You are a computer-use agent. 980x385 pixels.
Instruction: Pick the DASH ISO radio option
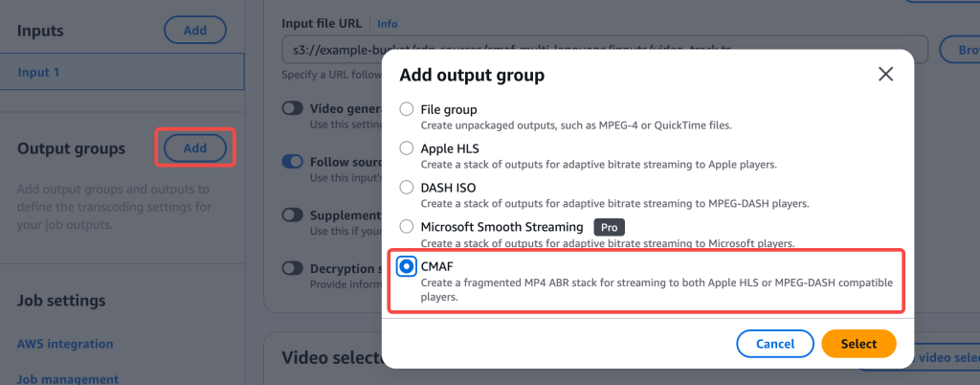(406, 187)
